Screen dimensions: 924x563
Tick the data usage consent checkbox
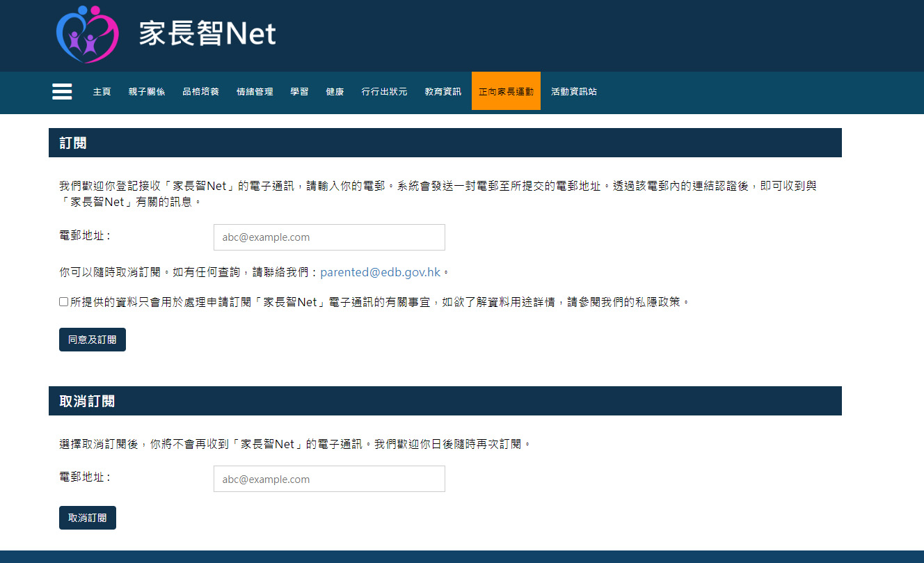[x=63, y=302]
